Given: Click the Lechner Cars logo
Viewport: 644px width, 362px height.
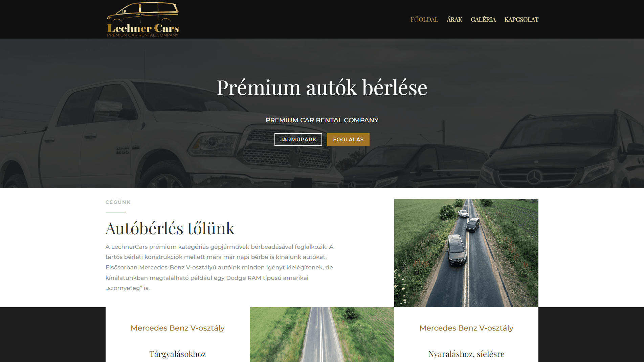Looking at the screenshot, I should coord(142,19).
